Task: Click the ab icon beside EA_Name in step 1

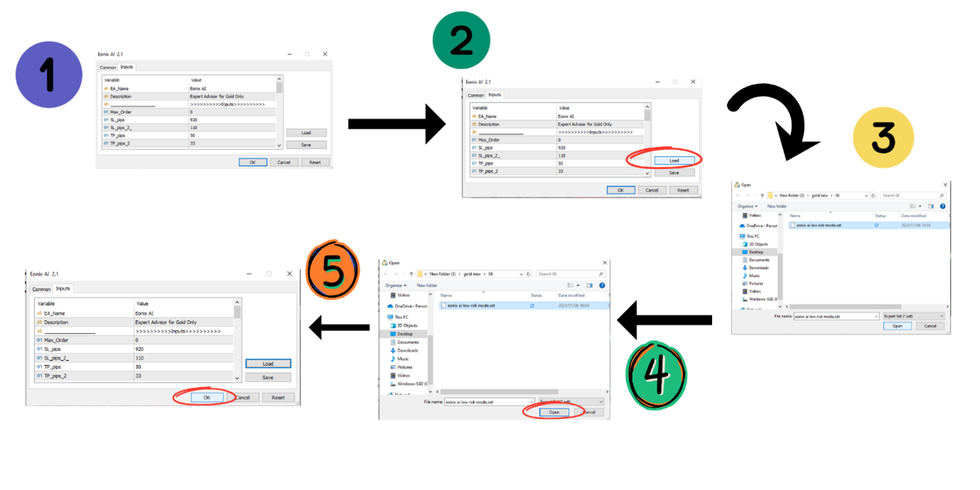Action: click(x=107, y=88)
